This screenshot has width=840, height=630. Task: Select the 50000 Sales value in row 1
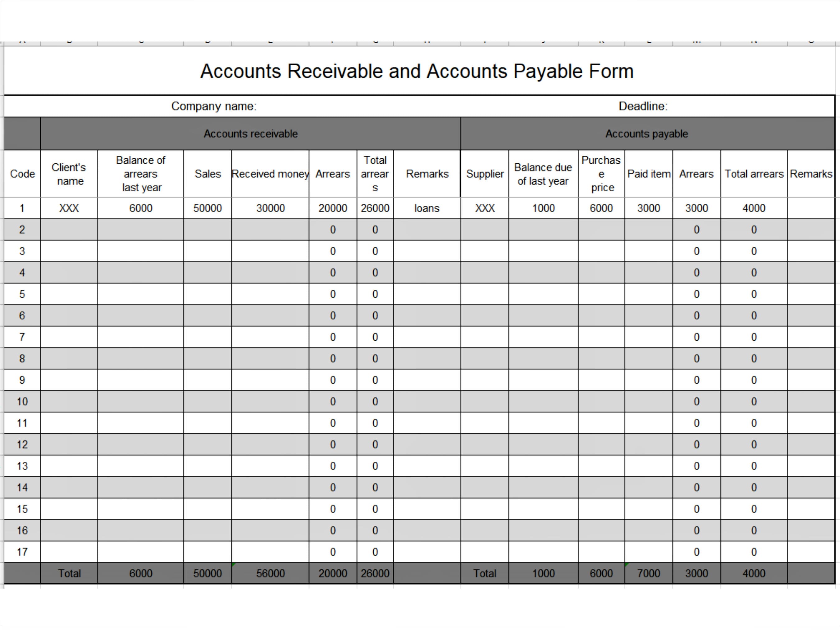207,208
